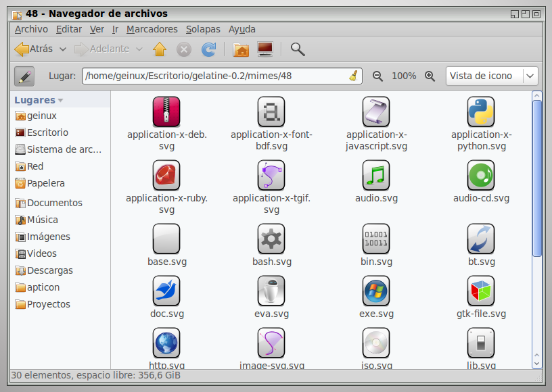The height and width of the screenshot is (392, 552).
Task: Open apticon bookmark
Action: 37,287
